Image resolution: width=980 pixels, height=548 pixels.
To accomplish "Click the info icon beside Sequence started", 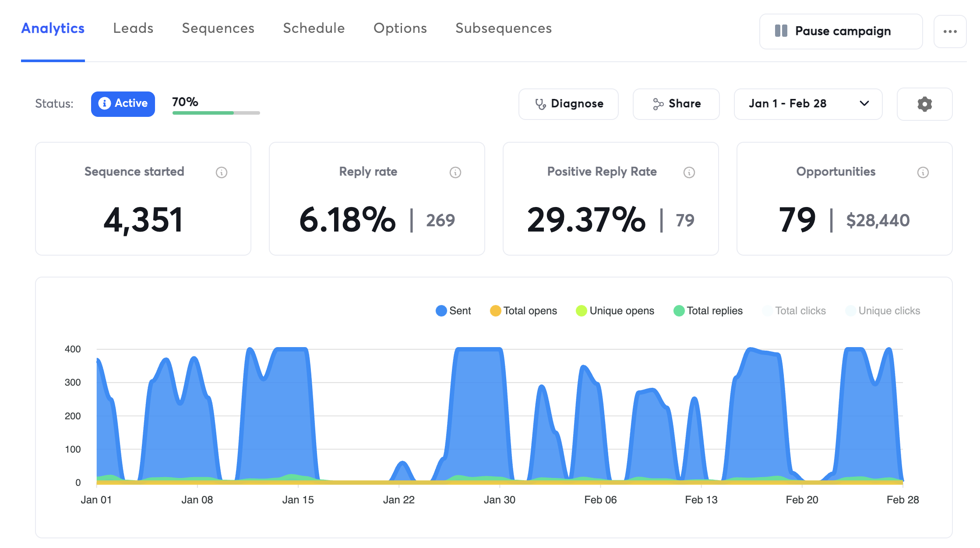I will (222, 172).
